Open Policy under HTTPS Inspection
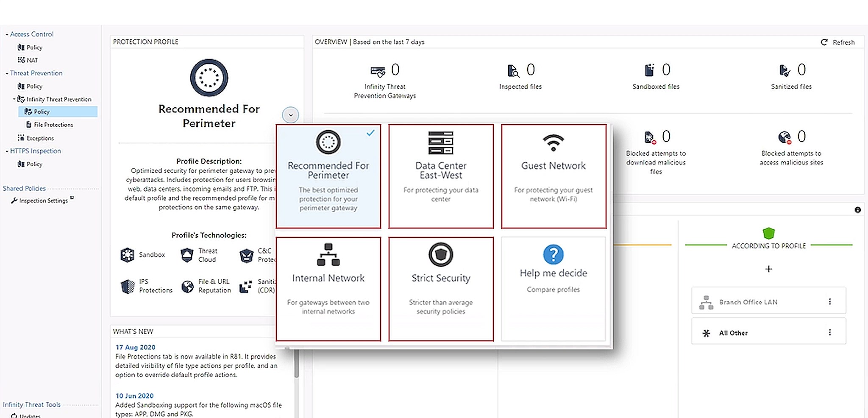The image size is (868, 418). pyautogui.click(x=30, y=164)
